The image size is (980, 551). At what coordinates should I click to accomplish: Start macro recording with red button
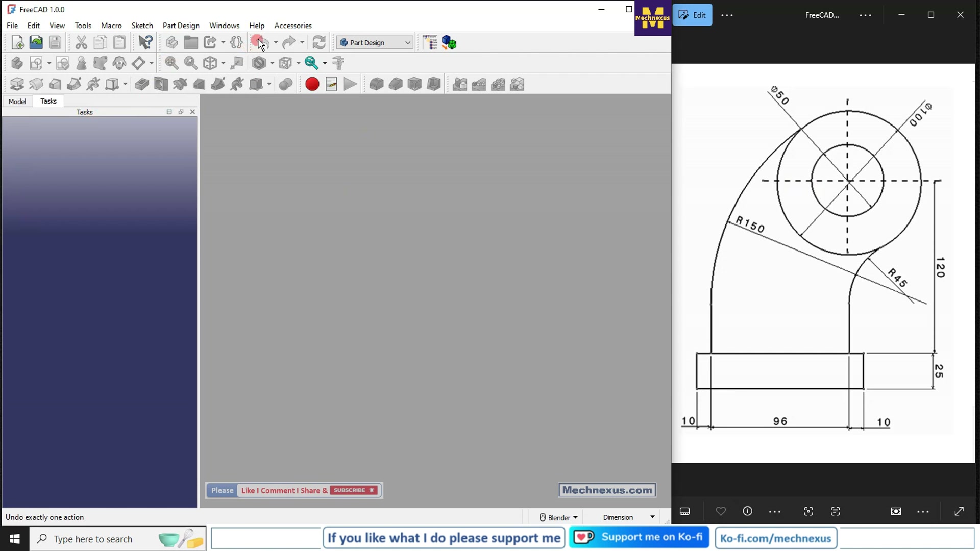pyautogui.click(x=312, y=84)
